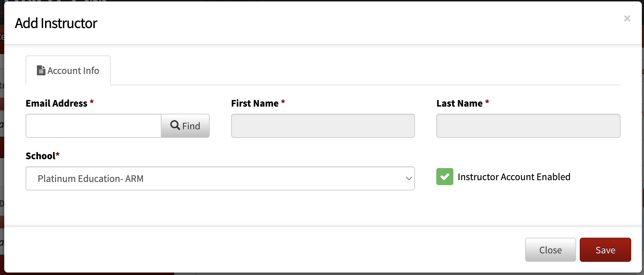Switch to the Account Info tab

pos(68,70)
